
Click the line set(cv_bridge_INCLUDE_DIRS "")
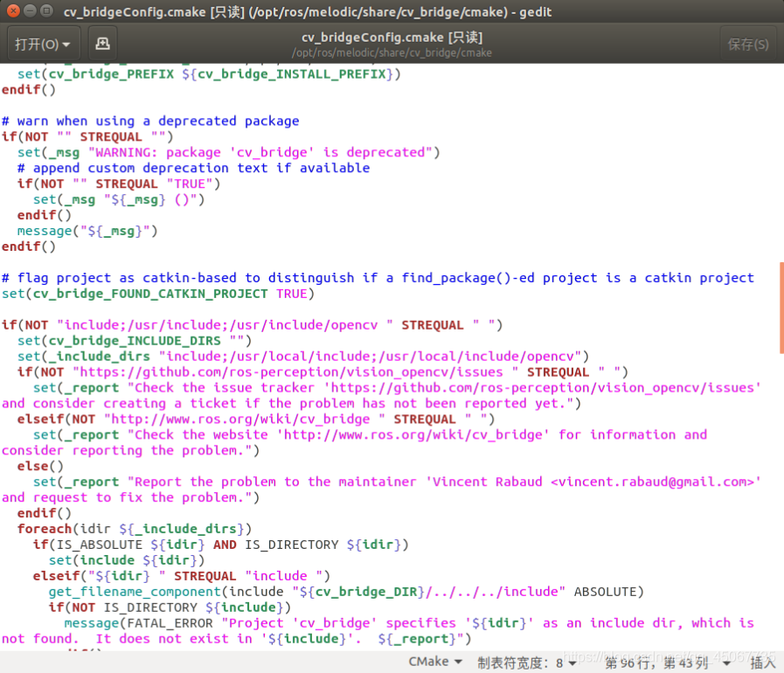[135, 341]
